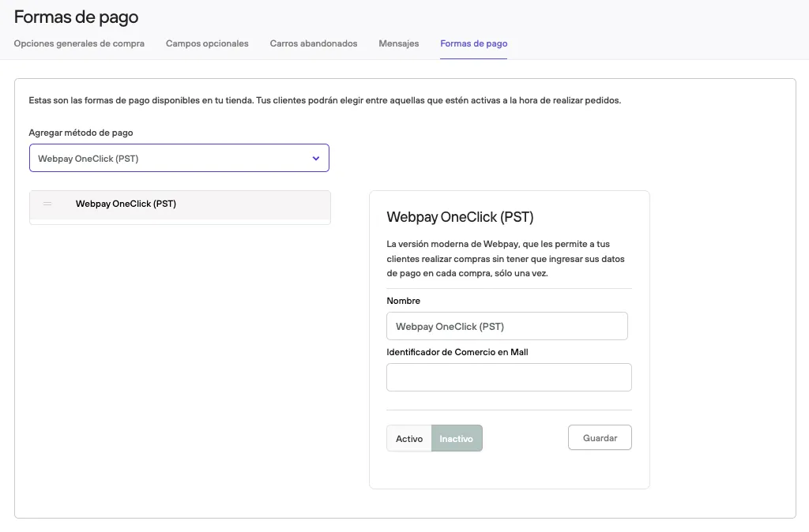Set the payment method to Inactivo
809x532 pixels.
(x=457, y=438)
